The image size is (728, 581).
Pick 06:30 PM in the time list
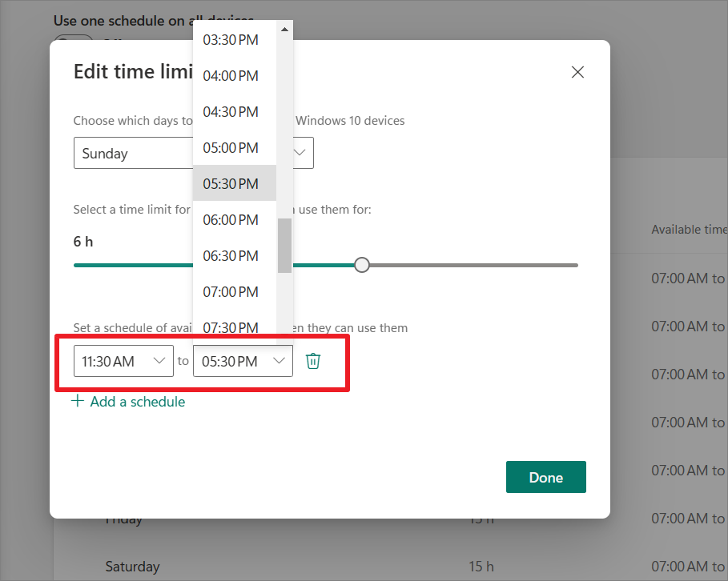click(x=235, y=256)
